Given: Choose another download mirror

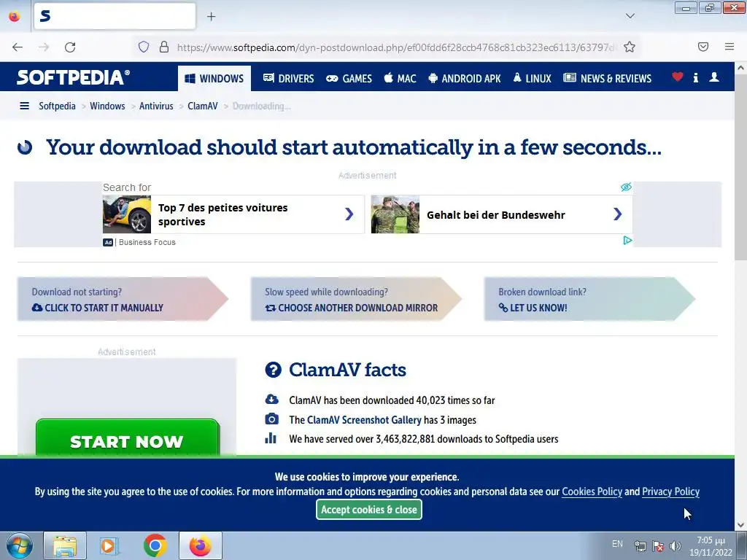Looking at the screenshot, I should (x=352, y=308).
